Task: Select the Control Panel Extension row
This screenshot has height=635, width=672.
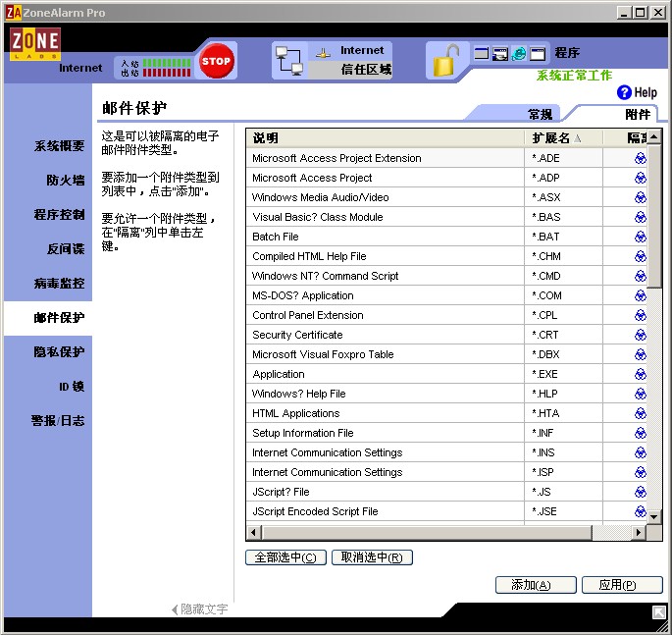Action: 446,315
